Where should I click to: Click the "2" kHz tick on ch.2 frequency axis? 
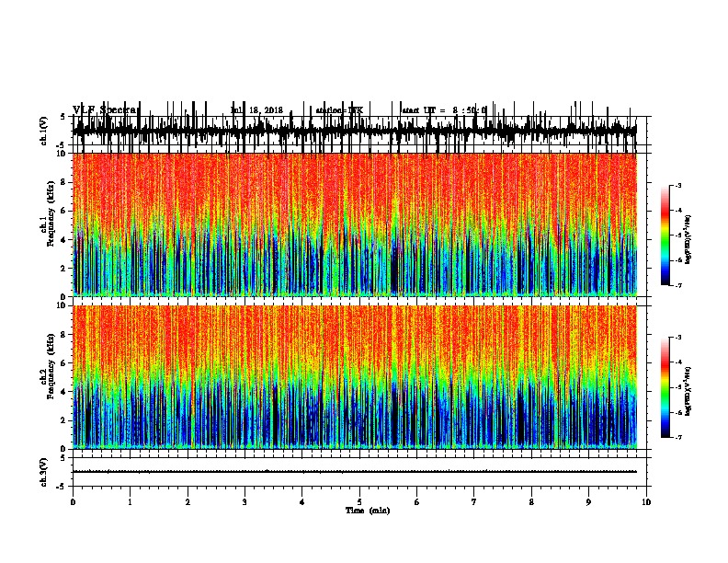coord(63,420)
